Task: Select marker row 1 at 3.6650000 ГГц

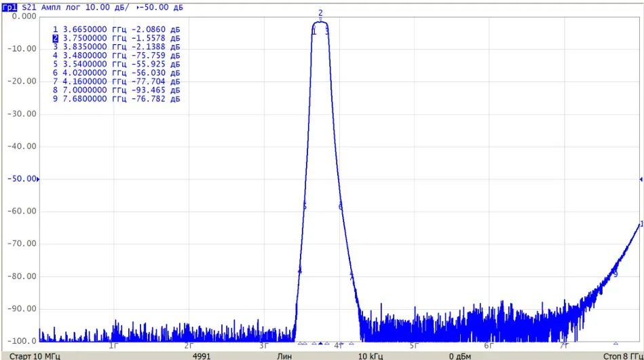Action: 117,30
